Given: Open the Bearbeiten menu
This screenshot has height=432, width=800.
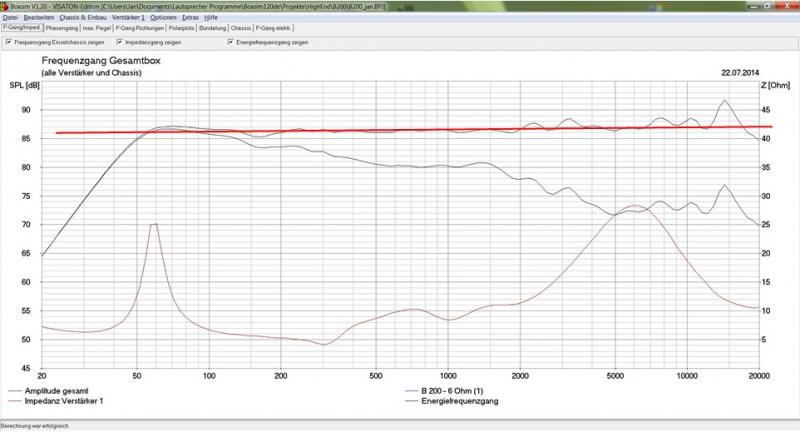Looking at the screenshot, I should click(x=39, y=17).
